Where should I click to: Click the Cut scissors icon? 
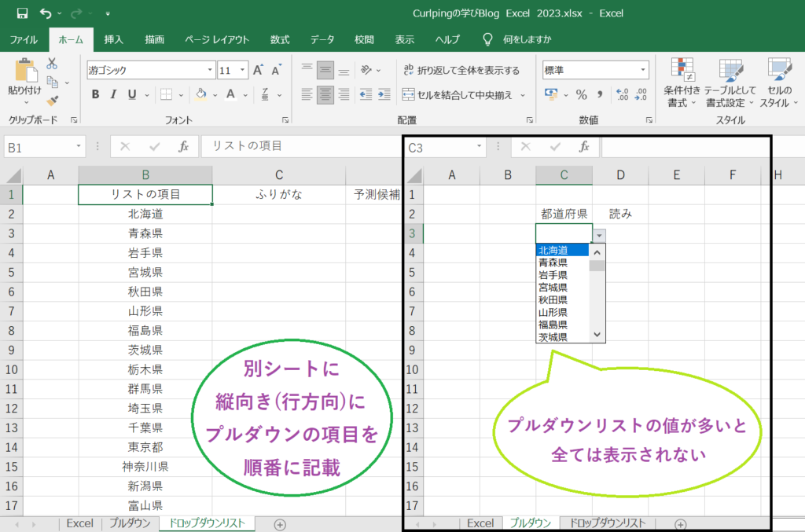point(52,64)
